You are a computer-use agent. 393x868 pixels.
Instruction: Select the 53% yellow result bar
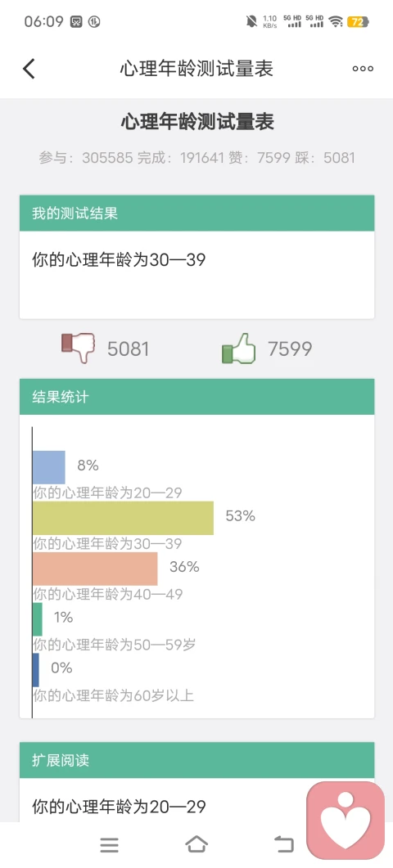[x=123, y=518]
